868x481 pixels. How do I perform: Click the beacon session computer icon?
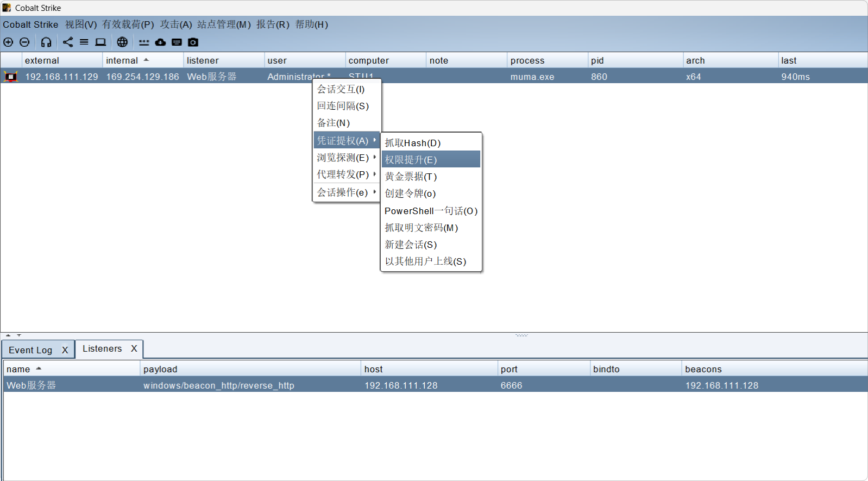(11, 77)
